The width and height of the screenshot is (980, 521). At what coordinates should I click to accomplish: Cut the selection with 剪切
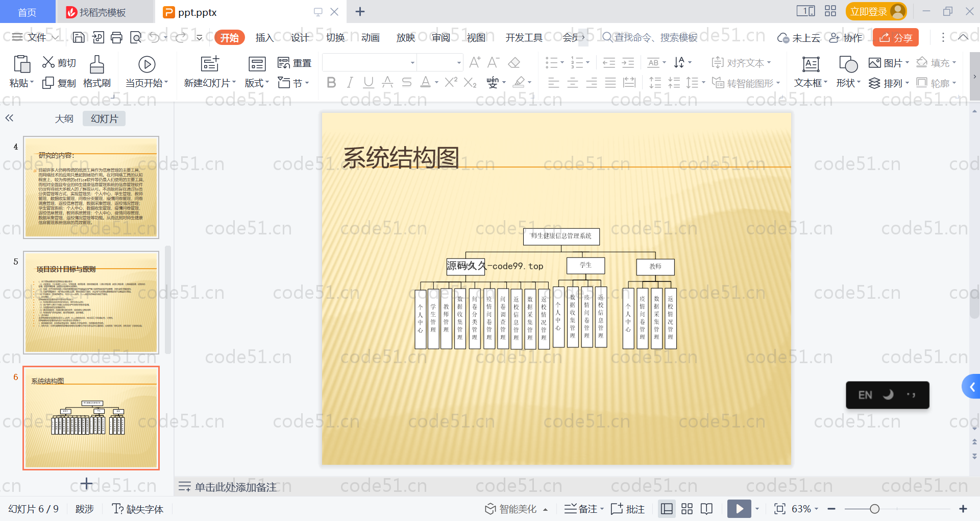pos(59,63)
